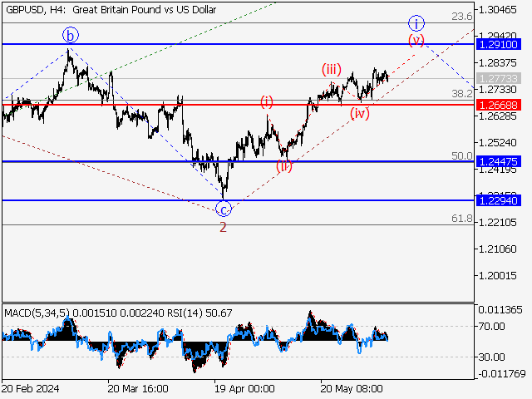Click the 1.22940 support level tag
The image size is (532, 399).
click(499, 200)
